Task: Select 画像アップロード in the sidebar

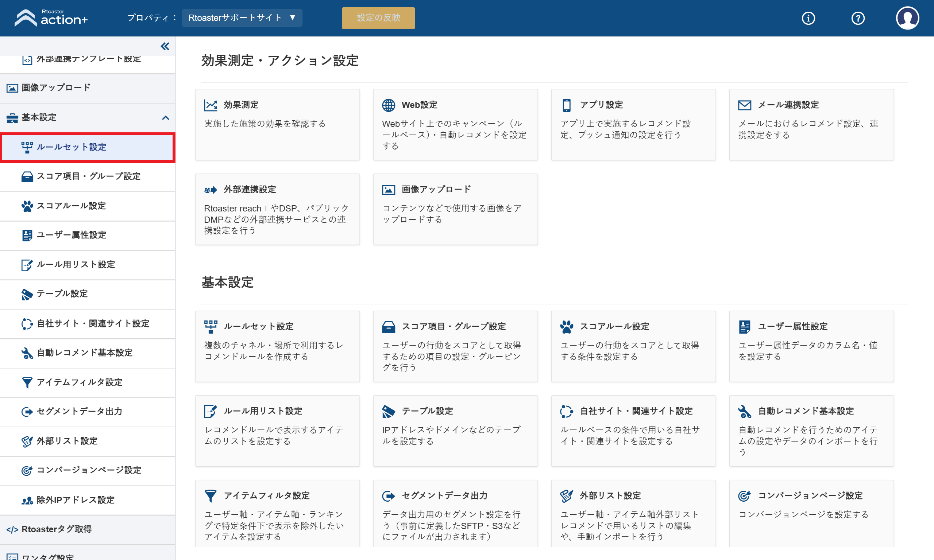Action: pyautogui.click(x=88, y=88)
